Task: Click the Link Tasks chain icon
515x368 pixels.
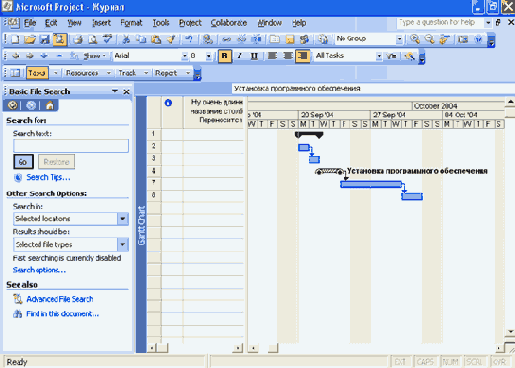Action: click(226, 39)
